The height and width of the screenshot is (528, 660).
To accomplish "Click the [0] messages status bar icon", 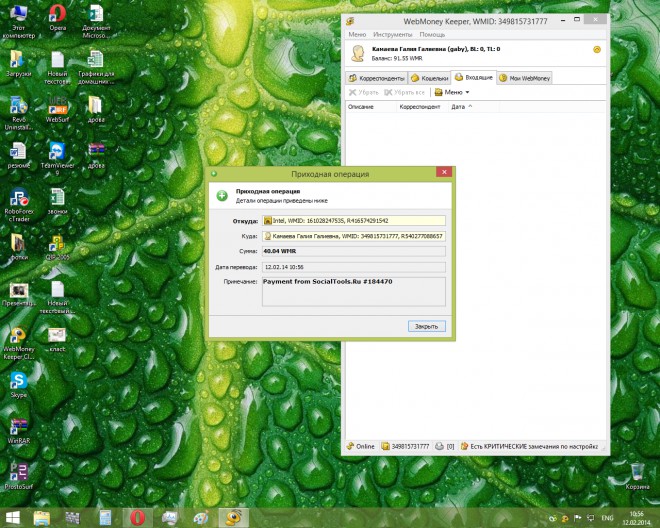I will [444, 446].
